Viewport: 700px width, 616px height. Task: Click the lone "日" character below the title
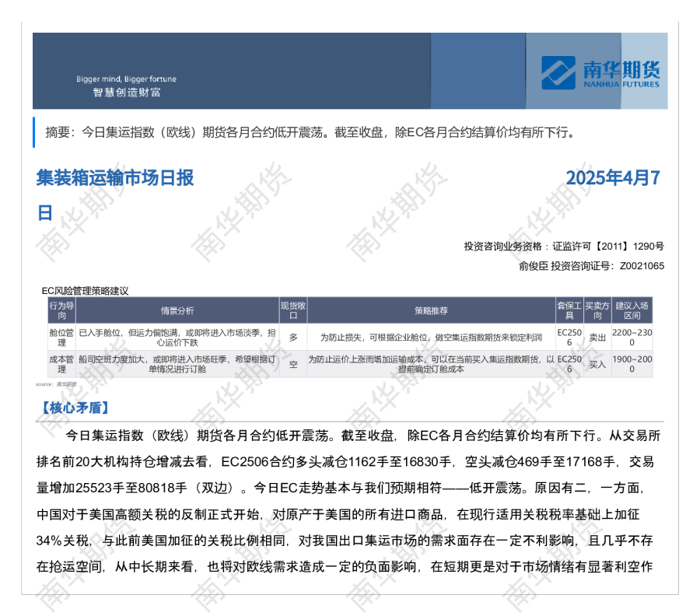(x=44, y=213)
